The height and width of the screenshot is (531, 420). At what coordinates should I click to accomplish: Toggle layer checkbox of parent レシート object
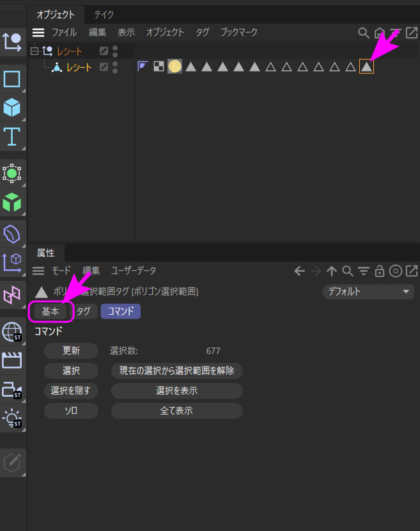point(104,51)
